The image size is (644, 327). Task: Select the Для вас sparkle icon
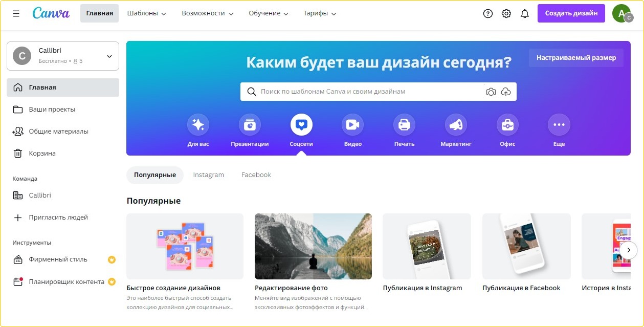coord(198,124)
